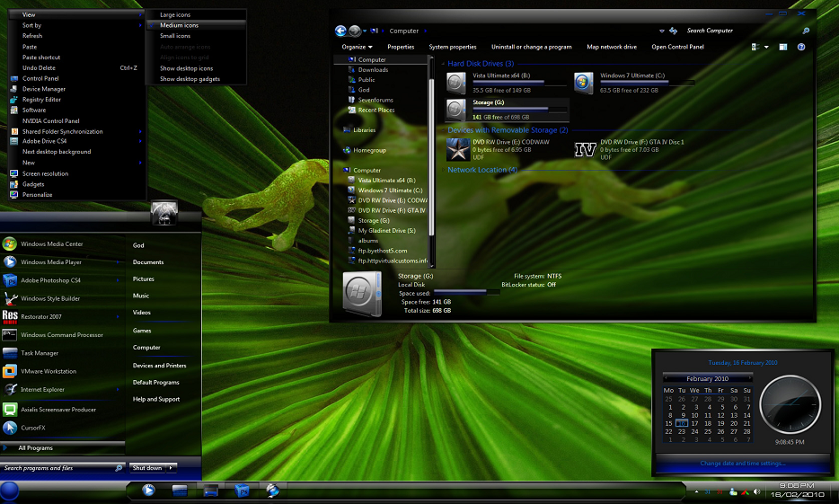Collapse Devices with Removable Storage group
Viewport: 839px width, 504px height.
point(444,130)
